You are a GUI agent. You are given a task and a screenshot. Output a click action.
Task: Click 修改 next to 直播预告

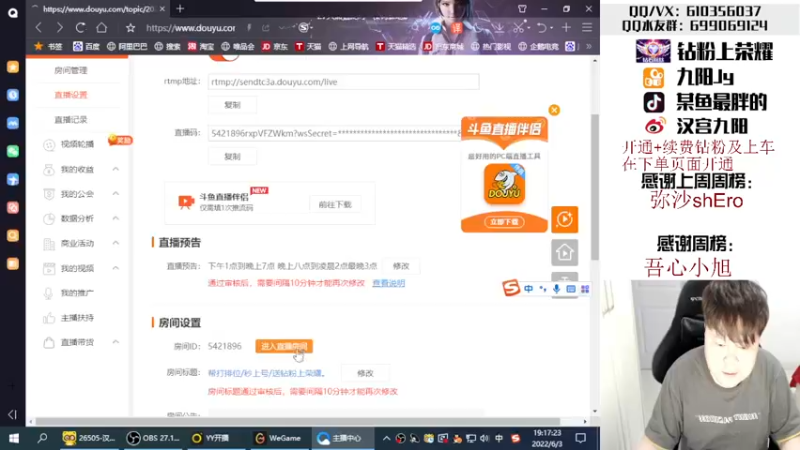pos(401,266)
